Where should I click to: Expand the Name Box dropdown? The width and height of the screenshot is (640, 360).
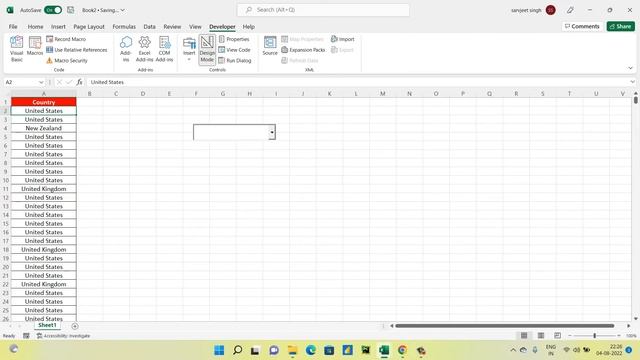41,82
